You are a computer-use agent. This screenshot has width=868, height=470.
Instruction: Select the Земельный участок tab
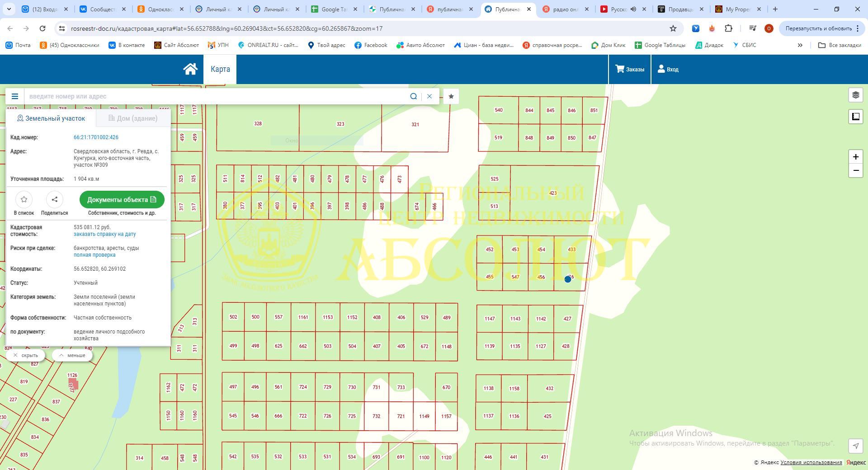[51, 118]
